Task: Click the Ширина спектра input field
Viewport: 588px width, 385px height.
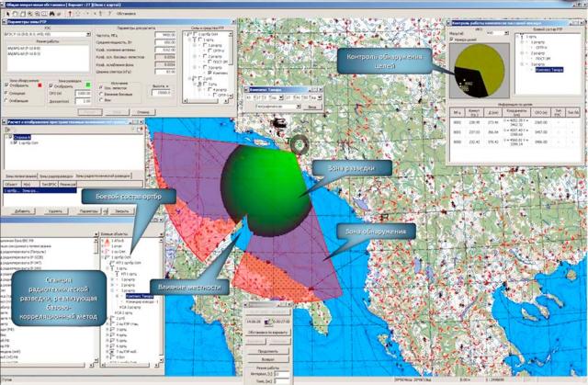Action: pos(165,72)
